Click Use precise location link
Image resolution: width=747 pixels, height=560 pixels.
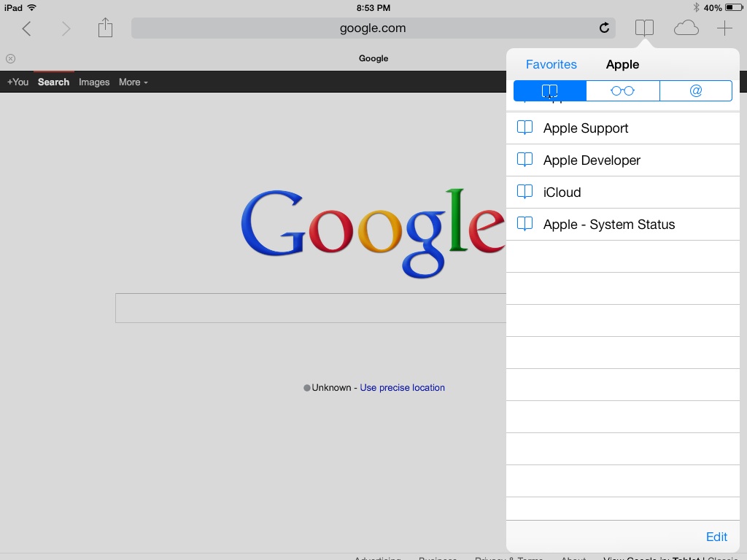coord(402,388)
